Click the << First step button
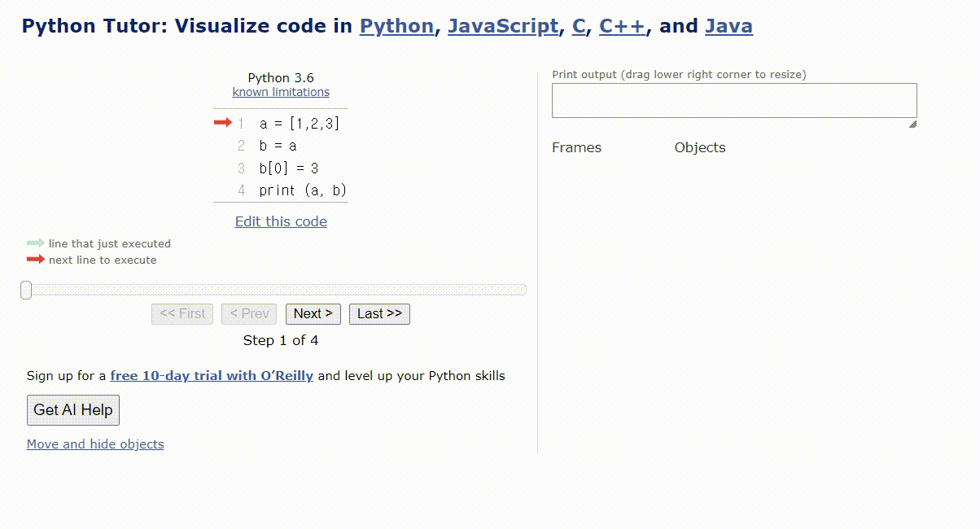 [x=182, y=314]
